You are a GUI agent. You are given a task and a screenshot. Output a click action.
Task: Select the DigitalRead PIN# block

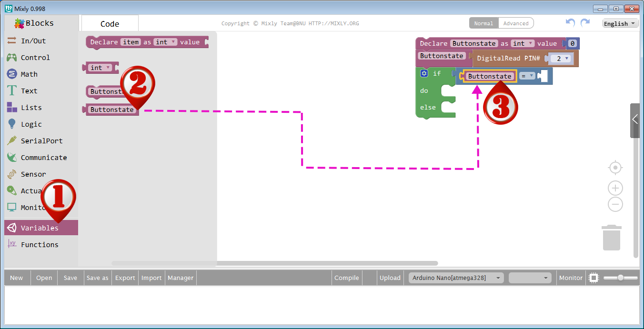[525, 59]
